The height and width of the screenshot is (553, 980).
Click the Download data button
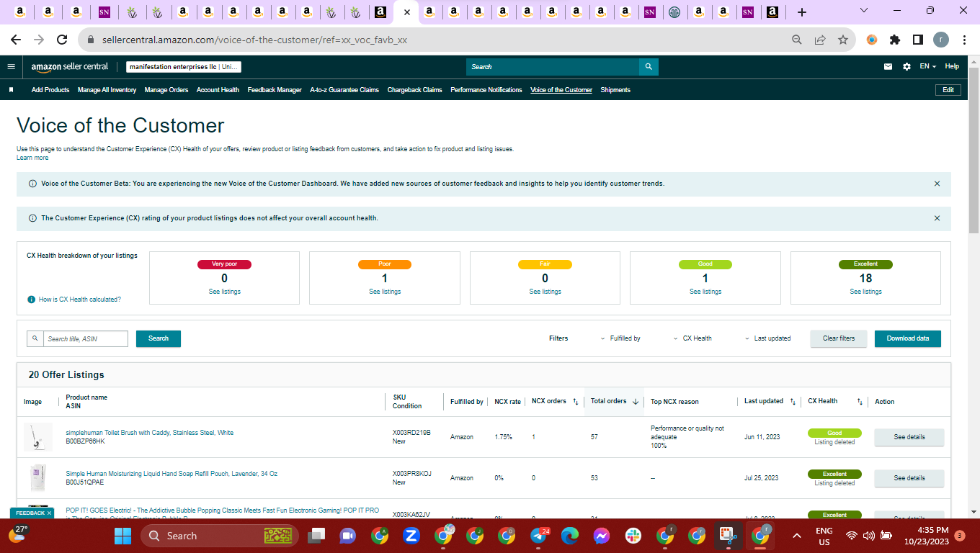pyautogui.click(x=908, y=338)
